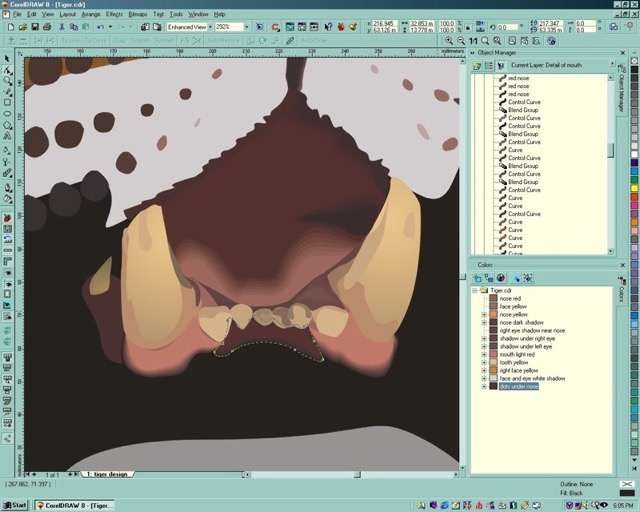Click the Object Manager vertical scrollbar thumb
Image resolution: width=640 pixels, height=512 pixels.
pyautogui.click(x=611, y=149)
